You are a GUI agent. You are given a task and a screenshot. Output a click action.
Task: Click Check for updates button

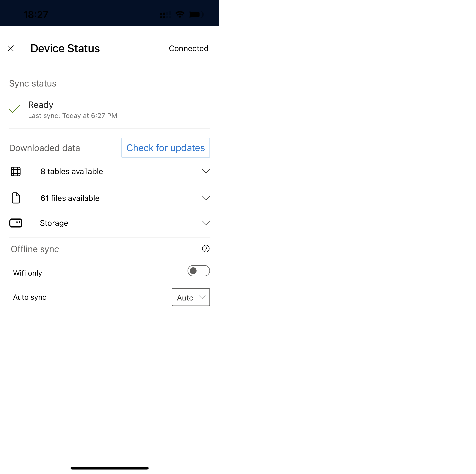(165, 148)
